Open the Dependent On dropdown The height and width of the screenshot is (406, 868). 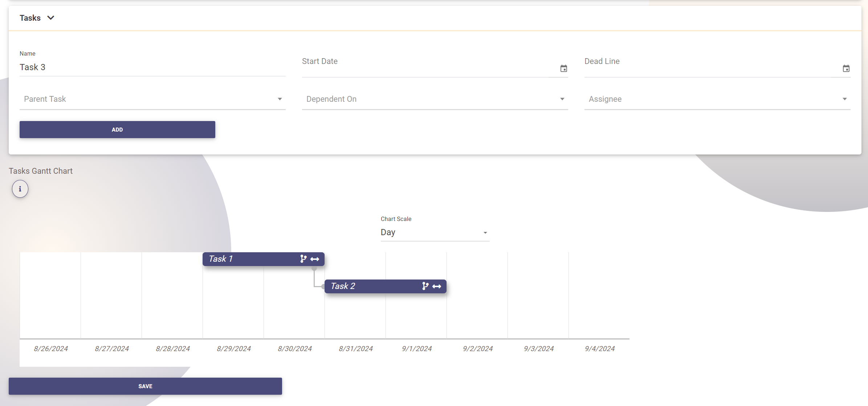pos(435,99)
